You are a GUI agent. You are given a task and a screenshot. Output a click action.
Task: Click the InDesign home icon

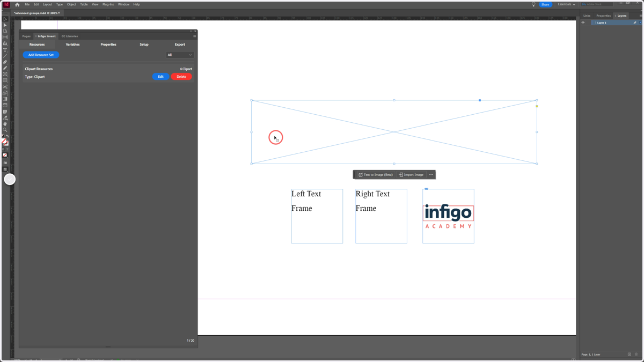pyautogui.click(x=17, y=4)
